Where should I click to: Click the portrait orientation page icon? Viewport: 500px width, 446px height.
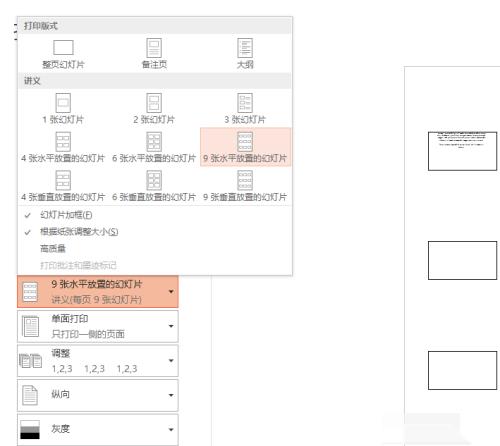(30, 395)
